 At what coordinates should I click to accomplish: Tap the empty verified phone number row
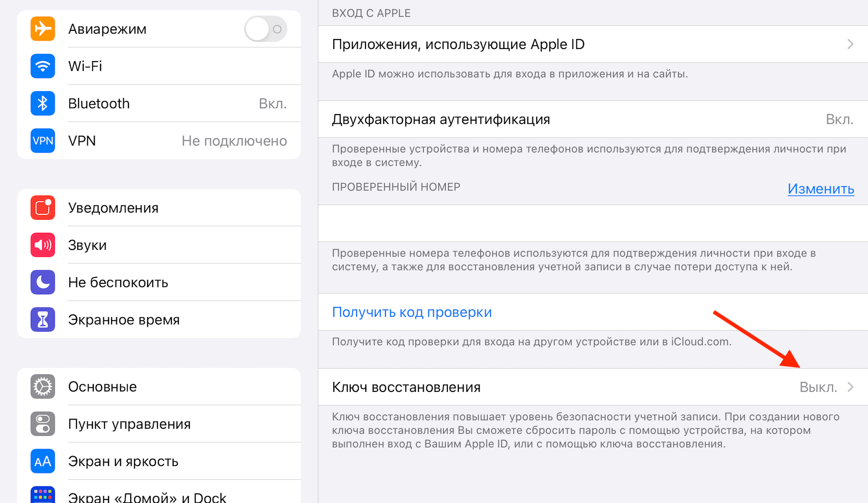coord(593,223)
